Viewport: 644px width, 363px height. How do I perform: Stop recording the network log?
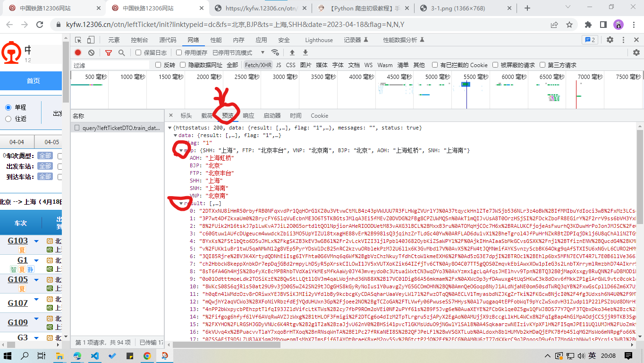(78, 52)
